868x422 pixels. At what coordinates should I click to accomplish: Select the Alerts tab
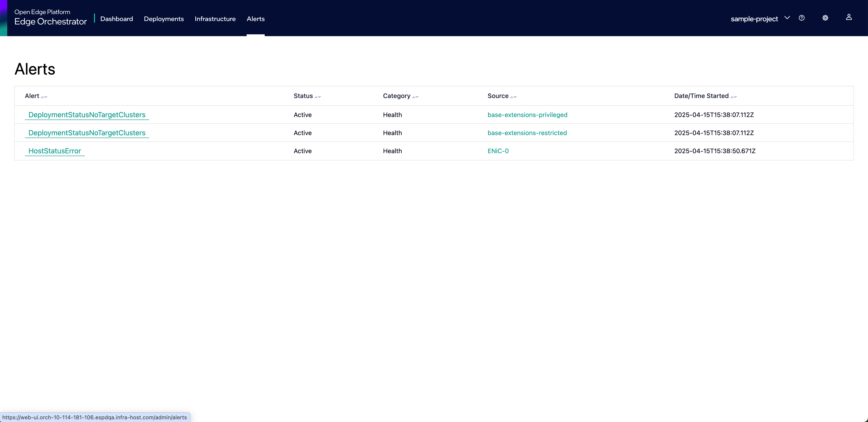(x=255, y=19)
